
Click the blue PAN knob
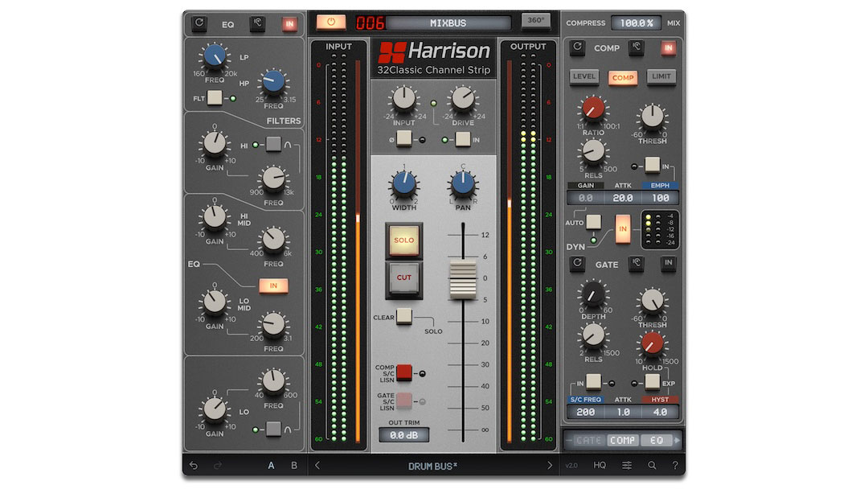463,184
